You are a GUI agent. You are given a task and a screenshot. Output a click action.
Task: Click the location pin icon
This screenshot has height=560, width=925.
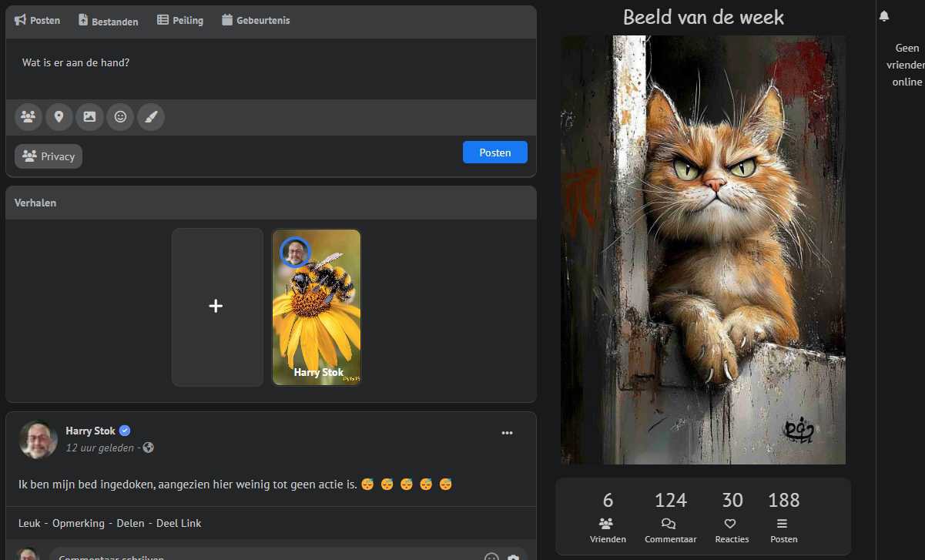pos(59,117)
